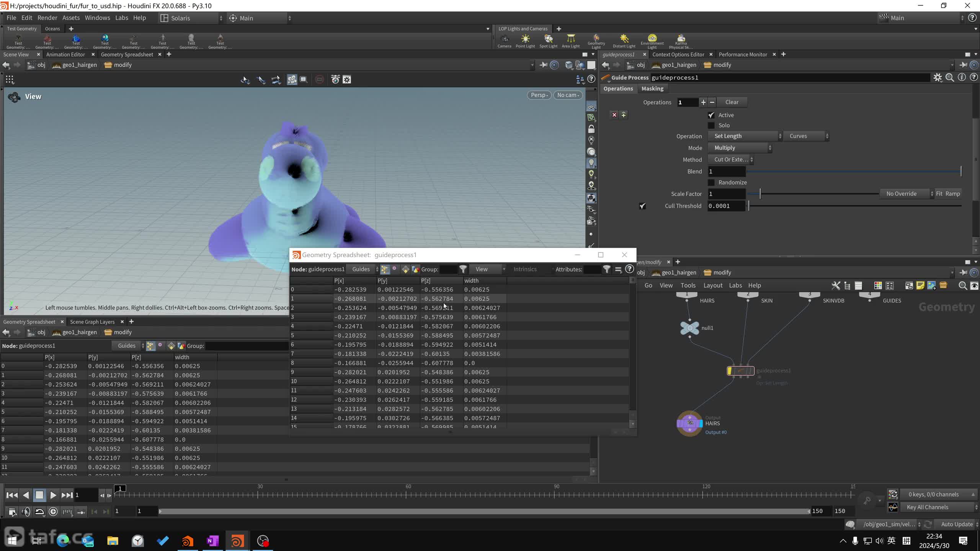Open the Layout menu in network editor
The image size is (980, 551).
[x=713, y=285]
